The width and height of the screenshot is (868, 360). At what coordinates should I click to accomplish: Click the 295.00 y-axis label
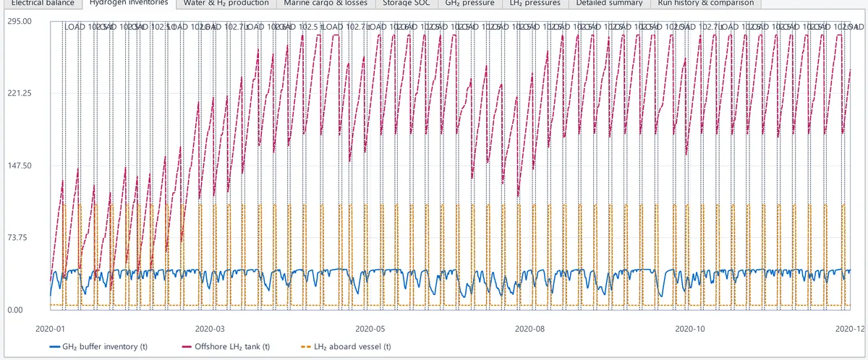20,21
